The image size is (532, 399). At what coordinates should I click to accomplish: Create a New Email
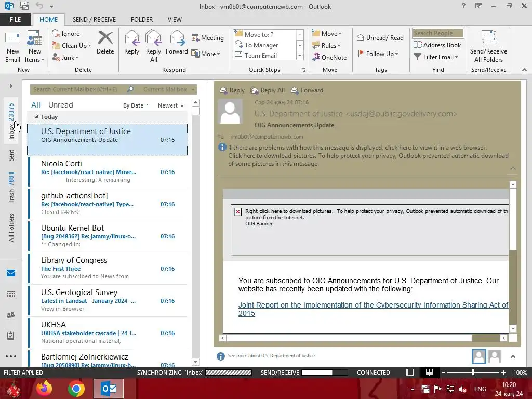pos(13,47)
